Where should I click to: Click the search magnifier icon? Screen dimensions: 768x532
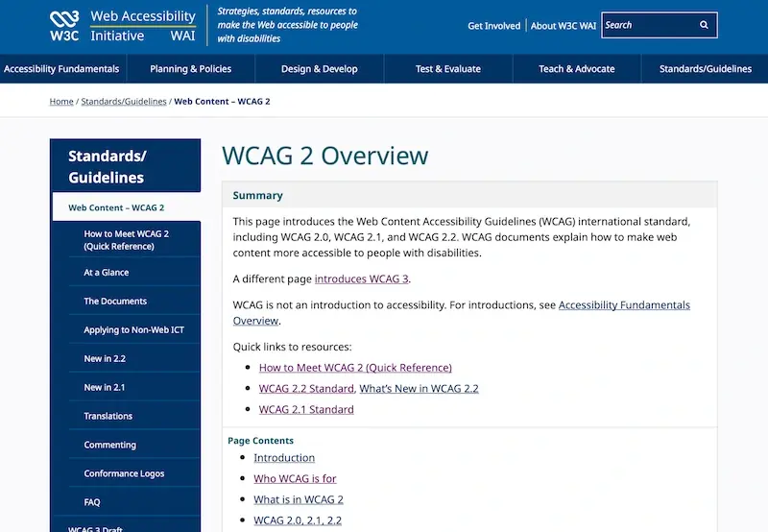tap(704, 25)
